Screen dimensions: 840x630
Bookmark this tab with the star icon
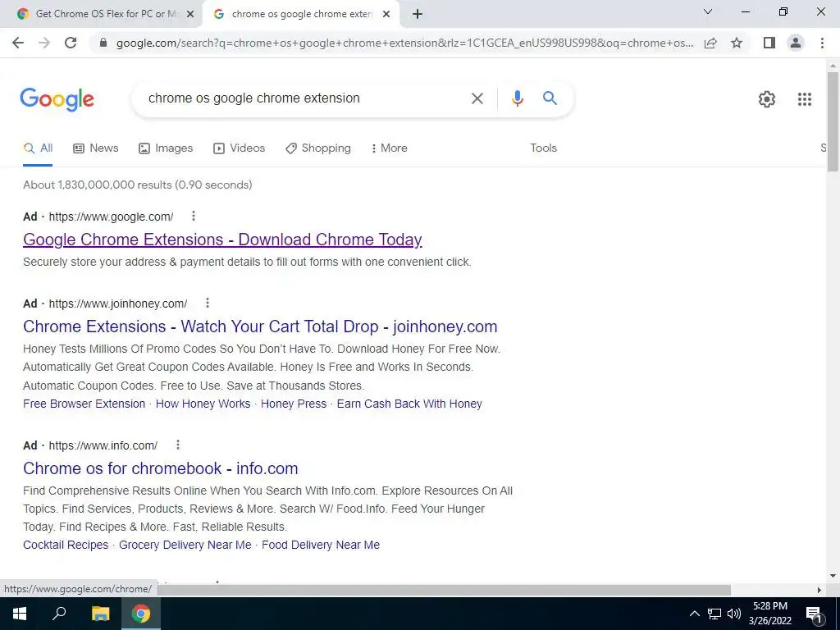pyautogui.click(x=737, y=43)
